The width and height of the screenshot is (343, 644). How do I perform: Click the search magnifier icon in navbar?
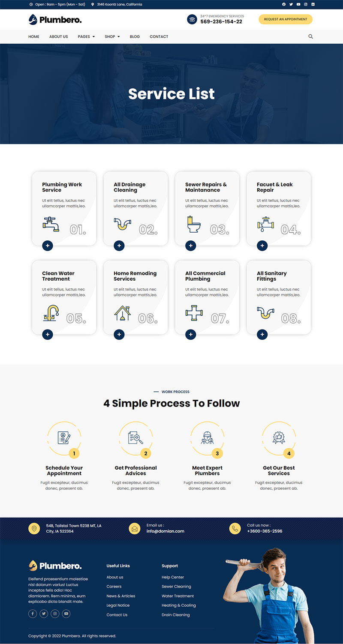click(x=310, y=36)
